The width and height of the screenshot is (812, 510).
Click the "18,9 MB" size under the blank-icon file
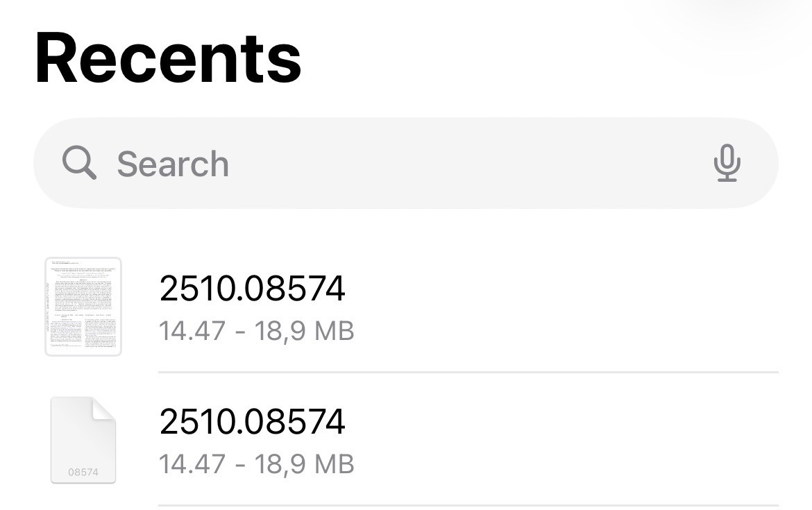(304, 464)
